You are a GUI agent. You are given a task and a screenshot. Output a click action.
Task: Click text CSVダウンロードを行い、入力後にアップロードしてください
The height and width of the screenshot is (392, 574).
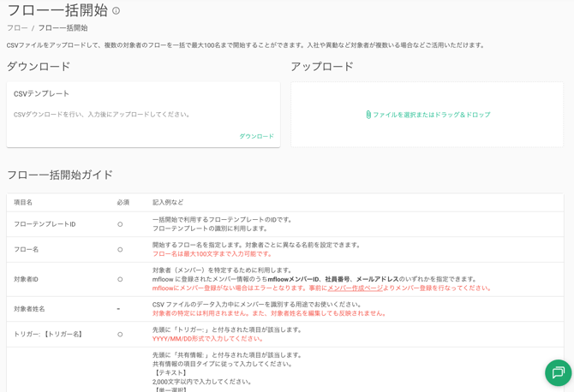pyautogui.click(x=101, y=115)
